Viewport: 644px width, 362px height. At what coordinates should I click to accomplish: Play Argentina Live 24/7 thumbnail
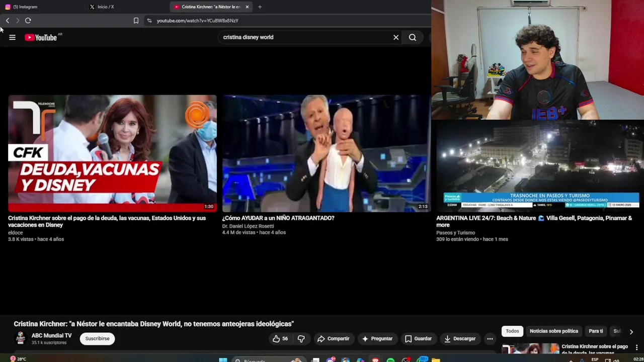tap(540, 166)
